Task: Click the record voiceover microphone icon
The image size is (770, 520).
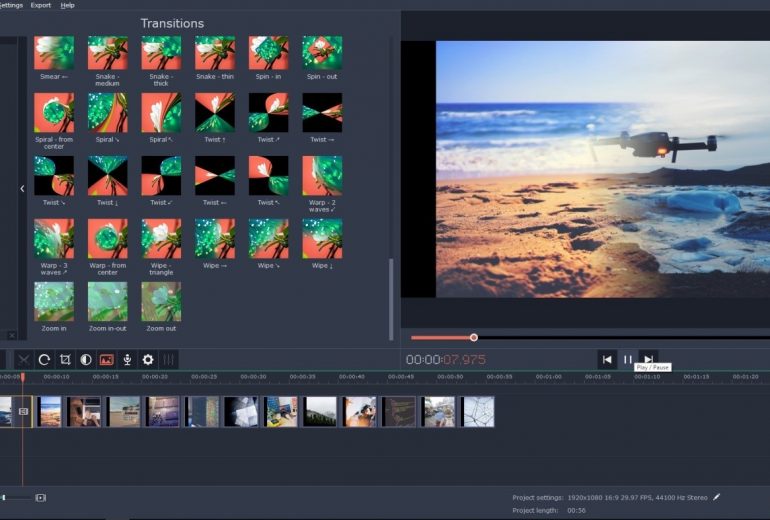Action: pyautogui.click(x=127, y=360)
